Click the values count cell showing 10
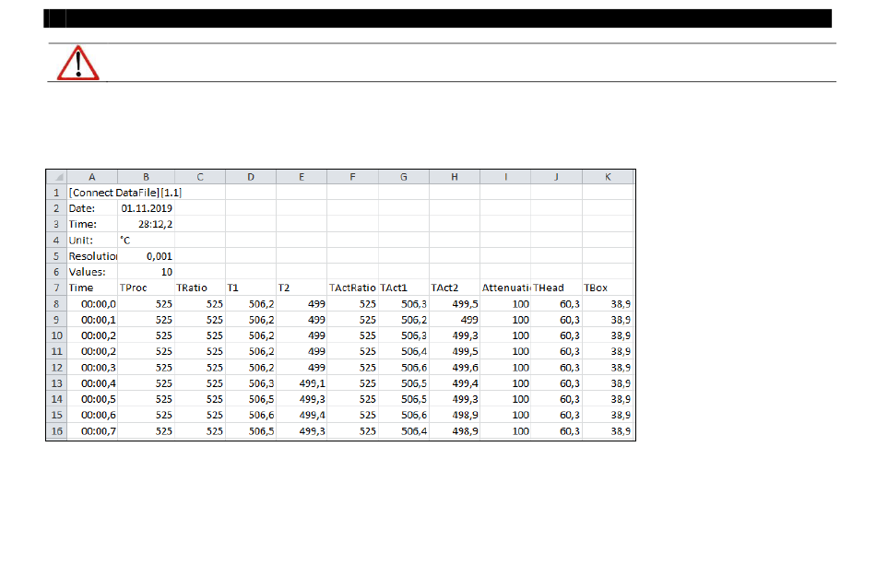Screen dimensions: 876x588 tap(147, 272)
